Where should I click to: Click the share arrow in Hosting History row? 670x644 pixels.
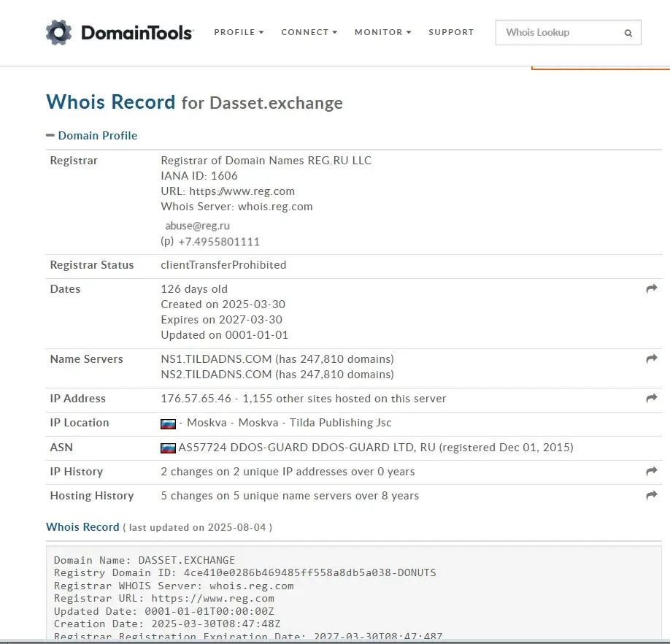(x=652, y=495)
